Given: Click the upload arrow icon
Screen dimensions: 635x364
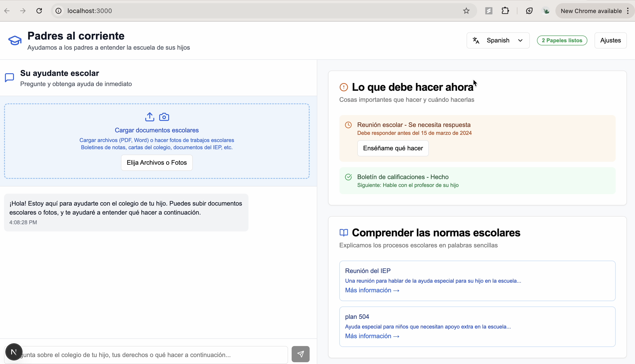Looking at the screenshot, I should pyautogui.click(x=150, y=117).
